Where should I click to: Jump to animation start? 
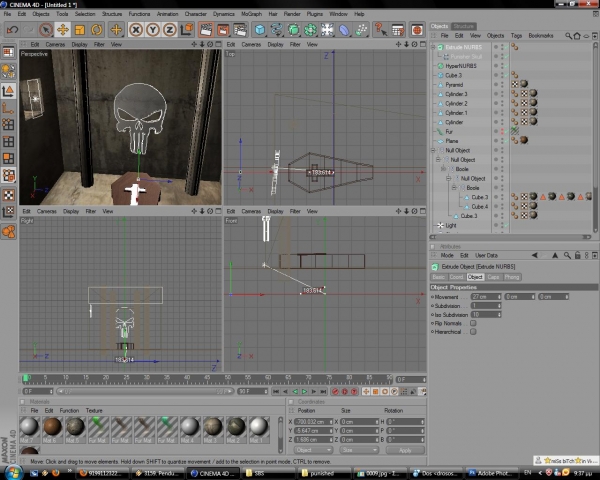tap(276, 391)
